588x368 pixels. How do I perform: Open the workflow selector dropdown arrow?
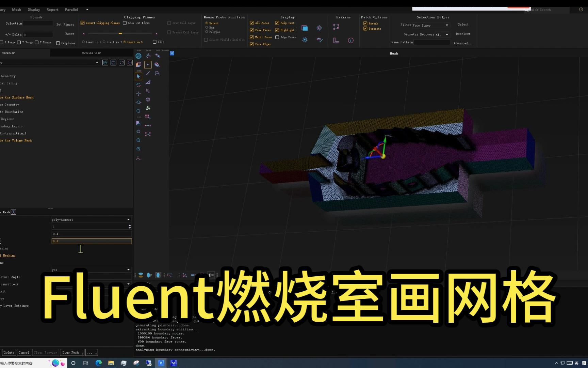pyautogui.click(x=97, y=63)
